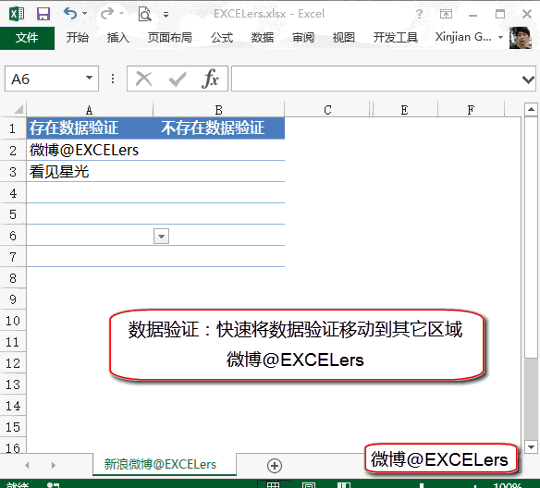540x488 pixels.
Task: Open the 审阅 ribbon tab
Action: [303, 38]
